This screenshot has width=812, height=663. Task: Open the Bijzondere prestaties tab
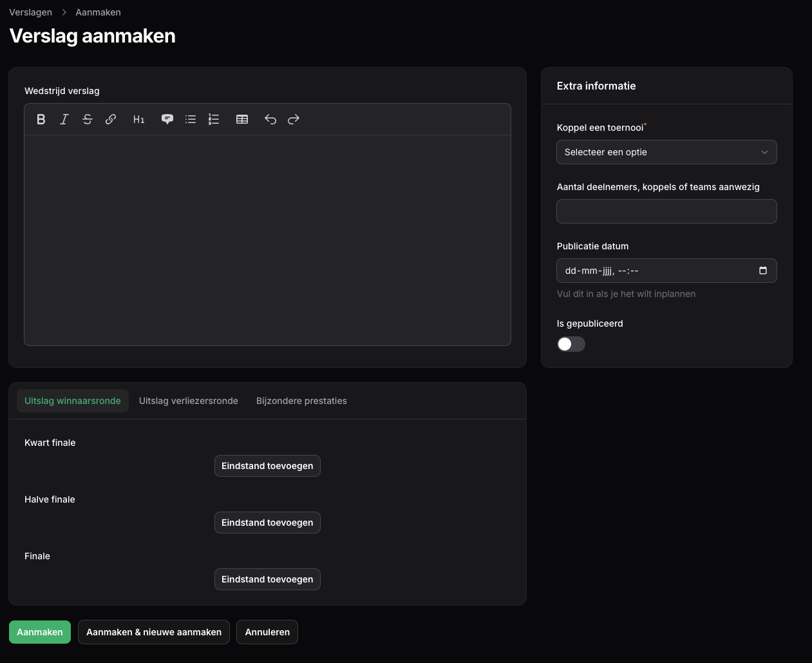[301, 401]
